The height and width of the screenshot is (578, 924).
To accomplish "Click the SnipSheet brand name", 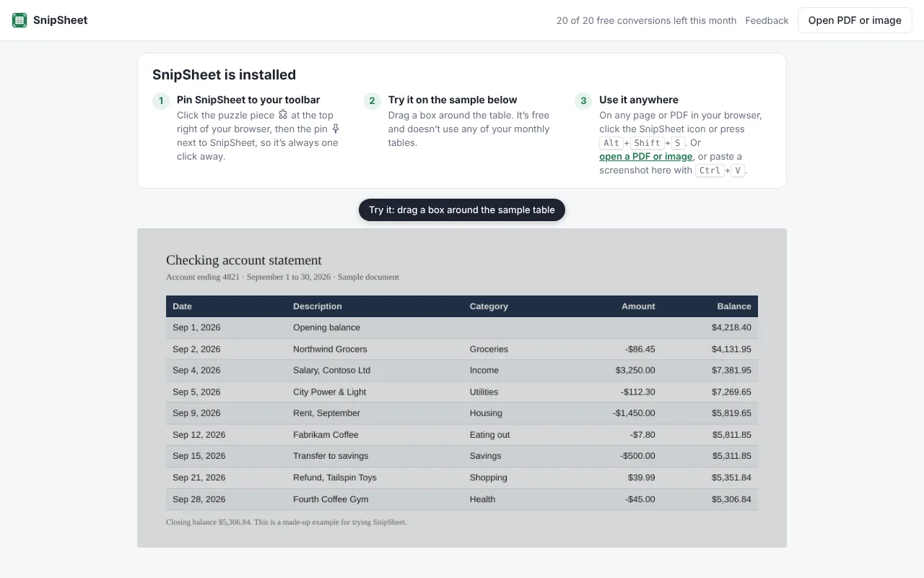I will point(61,20).
